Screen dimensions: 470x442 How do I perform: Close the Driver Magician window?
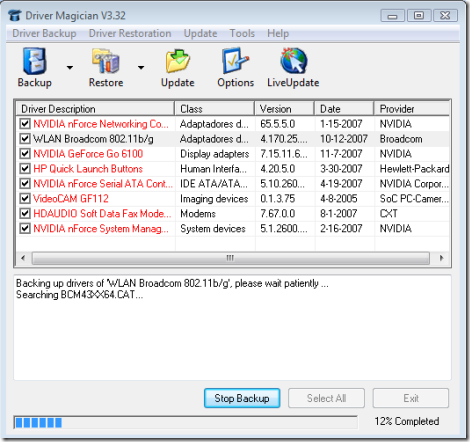coord(445,16)
